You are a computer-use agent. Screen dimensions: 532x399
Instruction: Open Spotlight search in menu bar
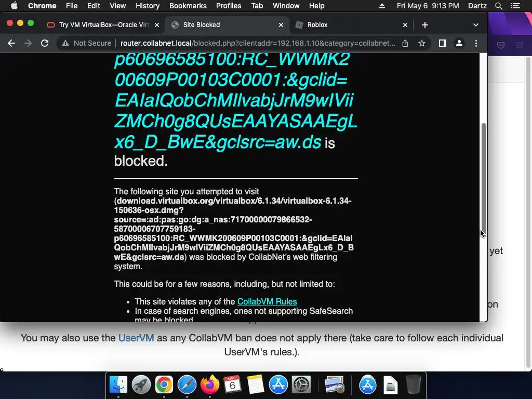(x=499, y=6)
